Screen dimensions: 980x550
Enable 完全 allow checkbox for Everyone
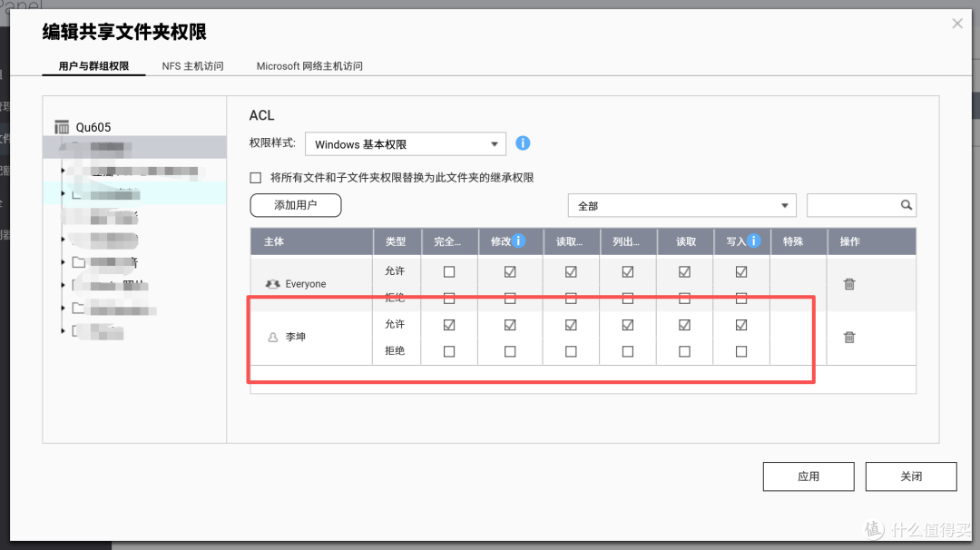click(x=449, y=272)
